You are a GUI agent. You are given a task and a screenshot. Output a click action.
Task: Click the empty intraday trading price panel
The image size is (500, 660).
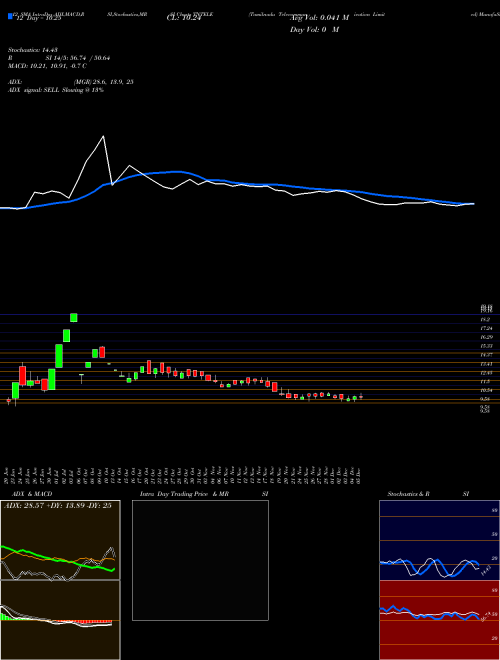tap(200, 560)
